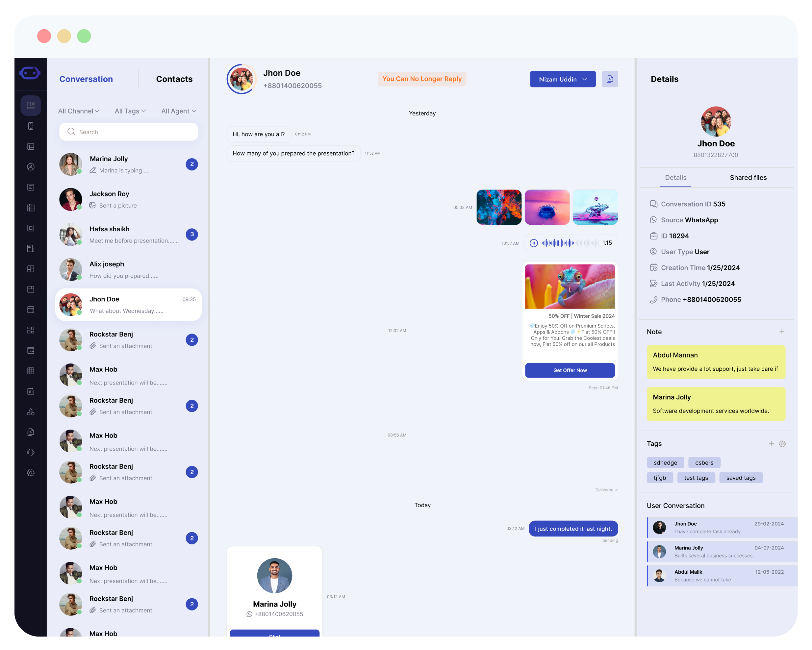Click the copy/export conversation icon
This screenshot has height=650, width=812.
610,79
